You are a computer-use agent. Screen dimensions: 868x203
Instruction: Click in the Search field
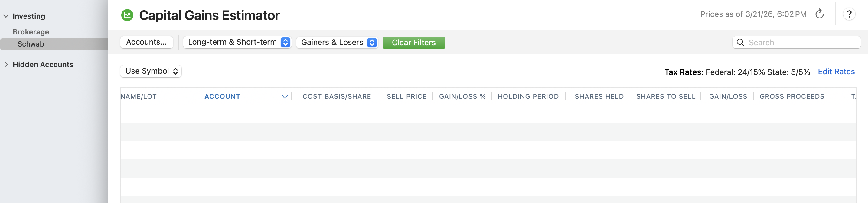click(x=802, y=42)
